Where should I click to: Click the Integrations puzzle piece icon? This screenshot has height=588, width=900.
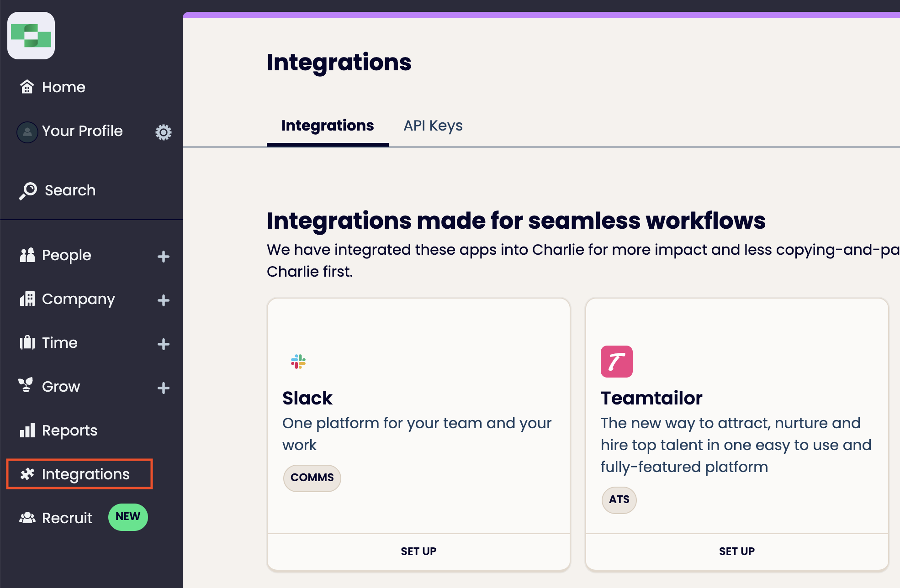tap(27, 474)
